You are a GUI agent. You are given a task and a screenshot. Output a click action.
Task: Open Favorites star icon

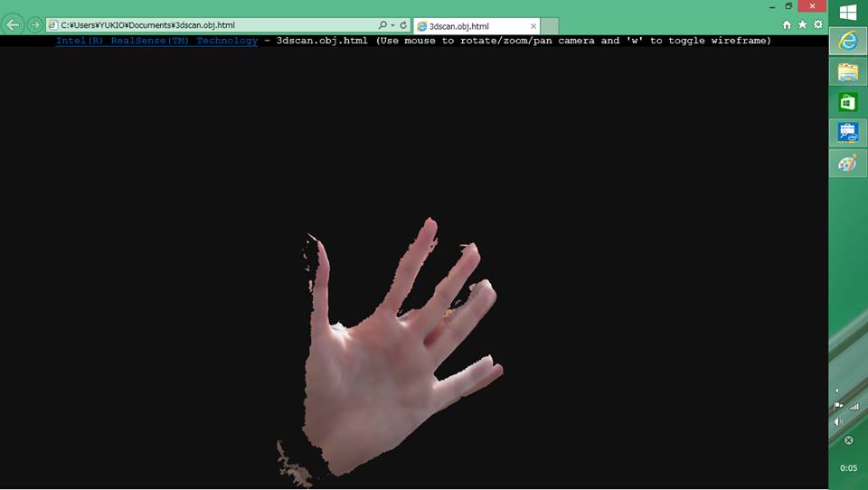pos(802,24)
